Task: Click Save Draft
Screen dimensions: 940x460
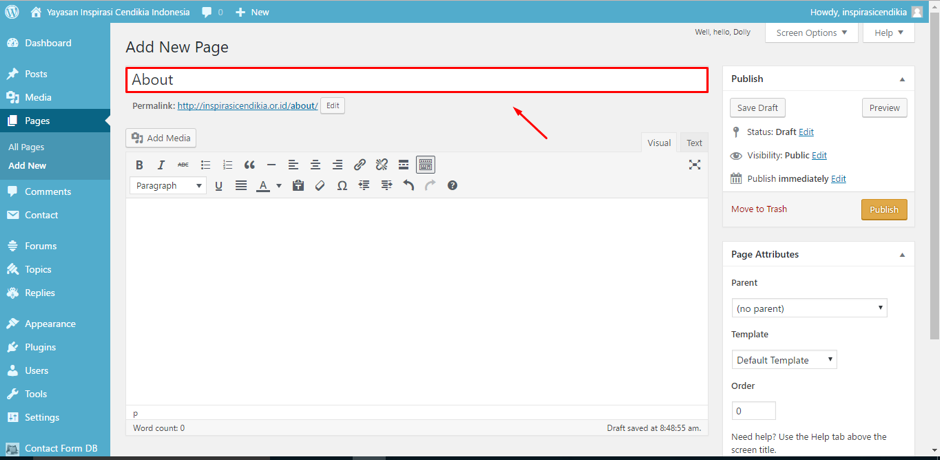Action: point(758,108)
